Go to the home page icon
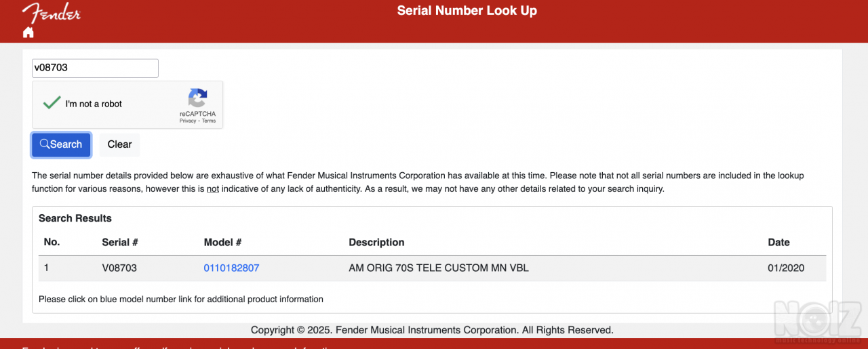The width and height of the screenshot is (868, 349). [28, 32]
